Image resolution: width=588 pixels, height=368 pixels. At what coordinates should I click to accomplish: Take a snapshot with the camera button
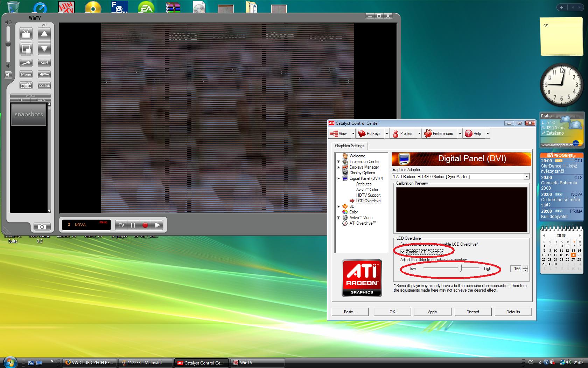42,227
